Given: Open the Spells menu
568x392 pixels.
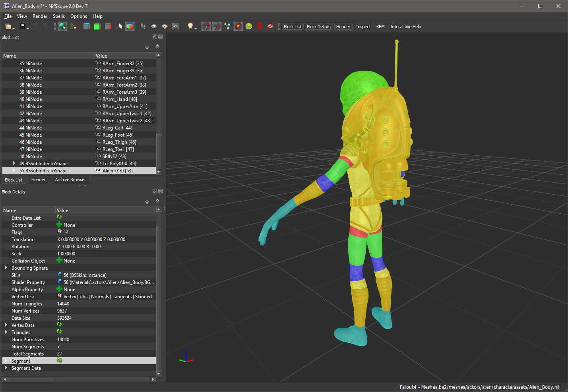Looking at the screenshot, I should click(x=59, y=16).
